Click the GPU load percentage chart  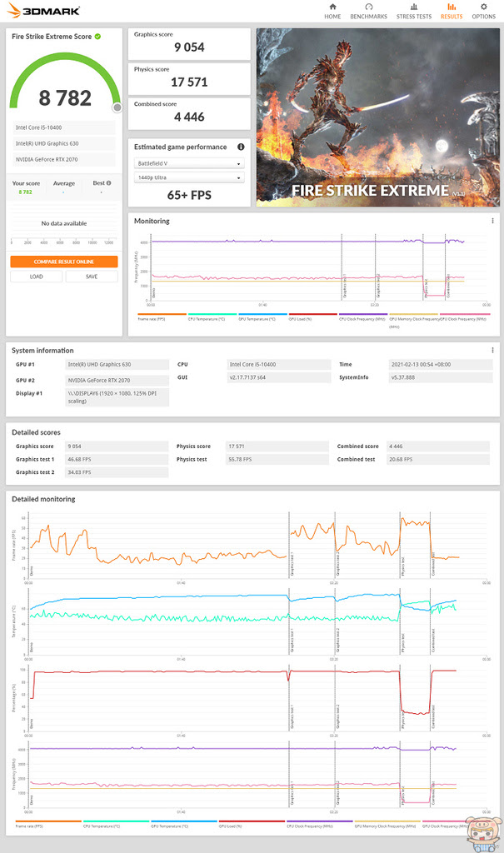tap(257, 698)
